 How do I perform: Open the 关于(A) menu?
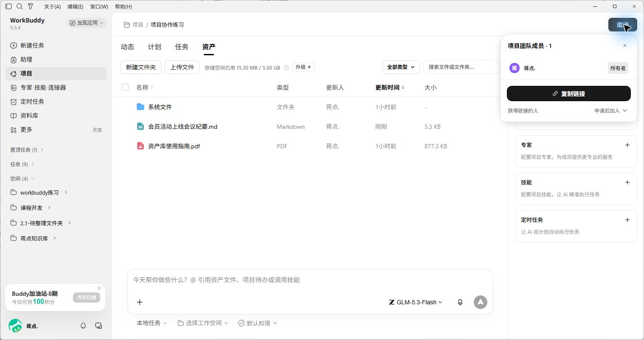pos(52,6)
